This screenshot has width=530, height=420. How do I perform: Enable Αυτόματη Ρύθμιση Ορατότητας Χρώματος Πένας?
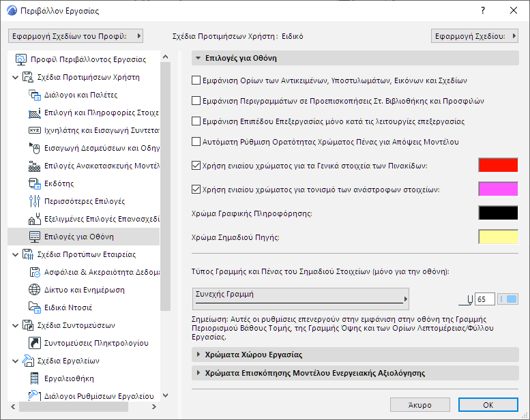(x=196, y=142)
